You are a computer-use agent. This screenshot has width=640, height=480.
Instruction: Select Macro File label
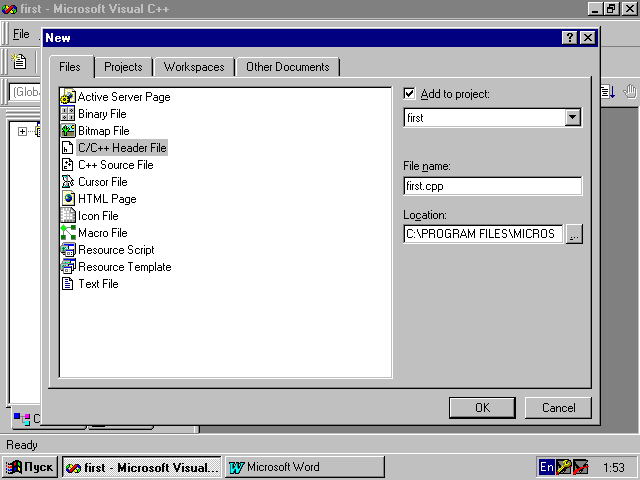pos(102,233)
